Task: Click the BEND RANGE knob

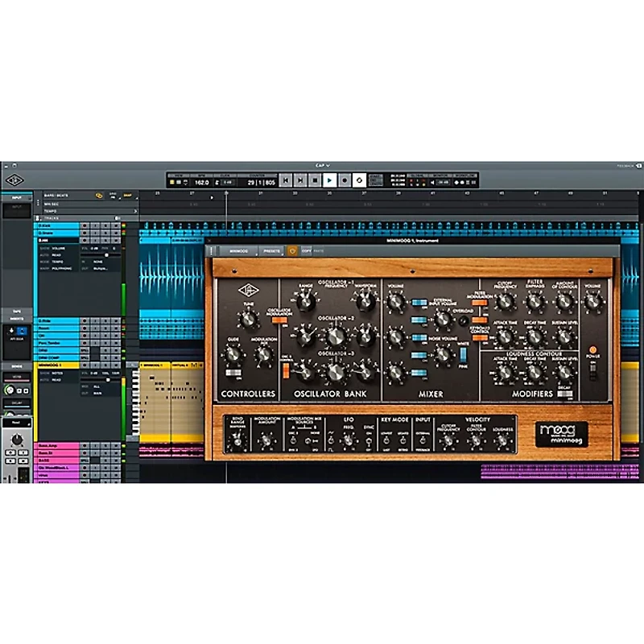Action: click(x=237, y=440)
